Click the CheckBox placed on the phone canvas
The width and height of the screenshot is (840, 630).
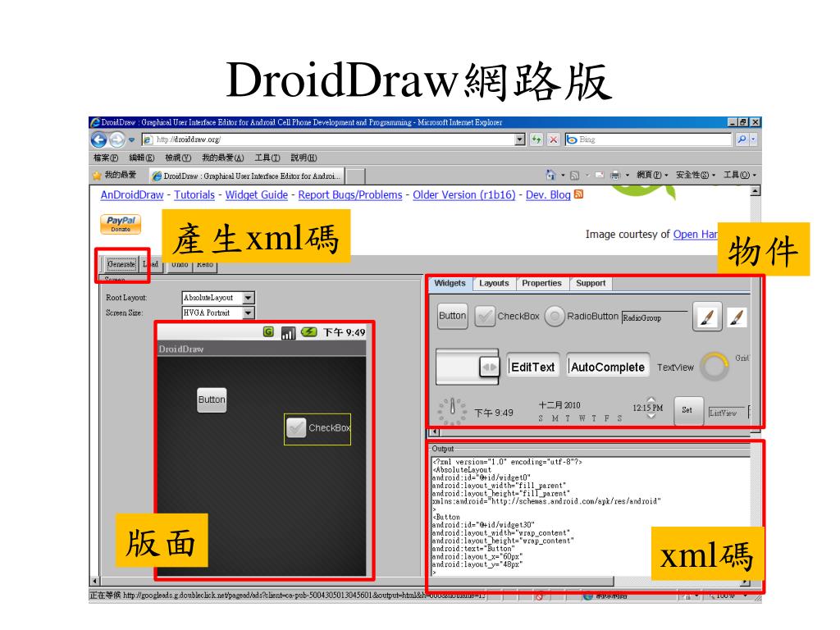(317, 428)
